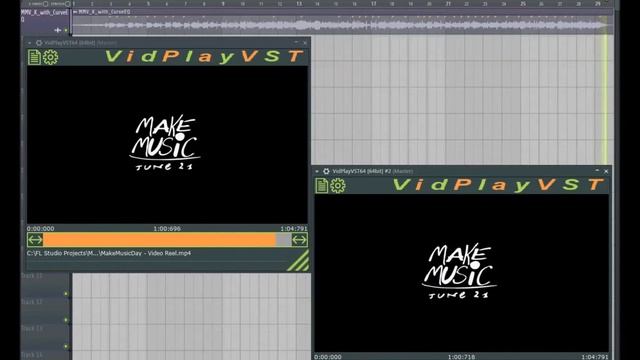
Task: Click the video preview in VidPlayVST #2 window
Action: [462, 273]
